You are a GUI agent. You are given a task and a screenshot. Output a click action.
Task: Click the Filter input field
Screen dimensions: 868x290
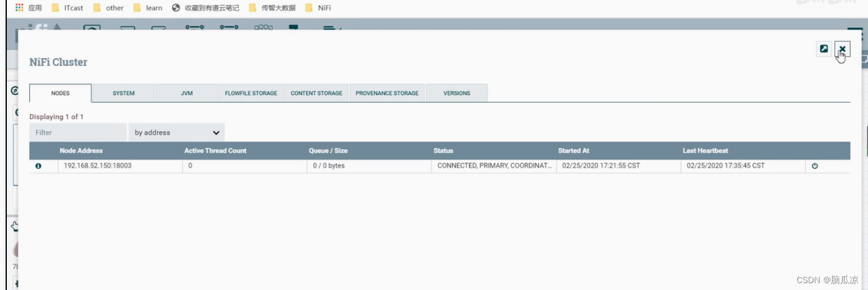(x=78, y=132)
